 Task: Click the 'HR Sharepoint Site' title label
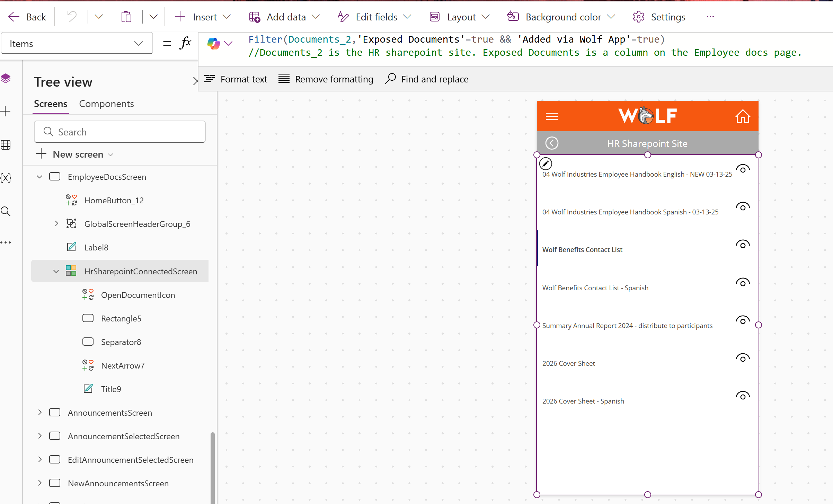(x=647, y=143)
